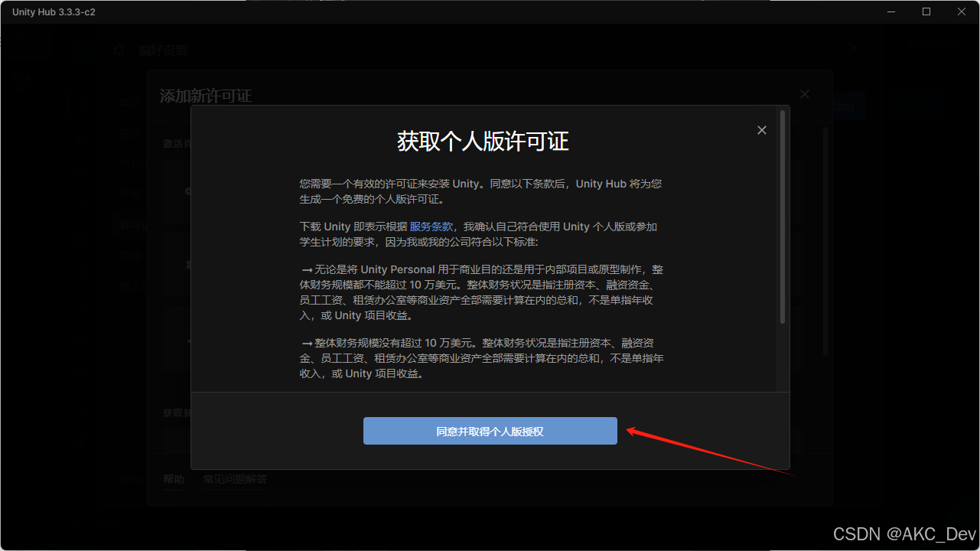Open the 服务条款 link
Viewport: 980px width, 551px height.
click(x=433, y=227)
